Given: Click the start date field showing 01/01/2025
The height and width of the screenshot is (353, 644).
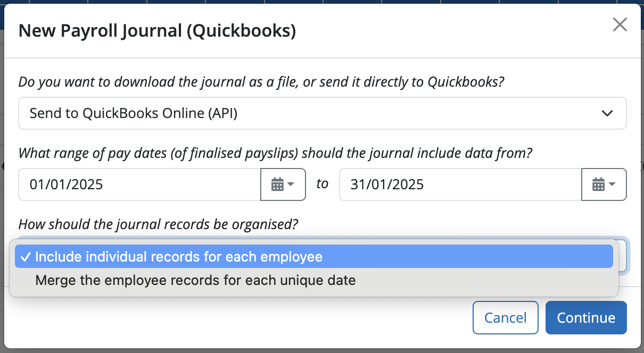Looking at the screenshot, I should click(x=138, y=184).
